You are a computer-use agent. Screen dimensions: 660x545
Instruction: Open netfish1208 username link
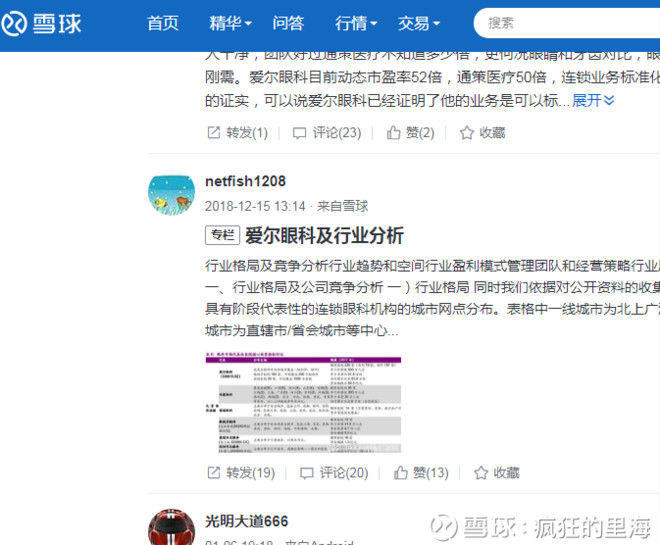pyautogui.click(x=245, y=181)
